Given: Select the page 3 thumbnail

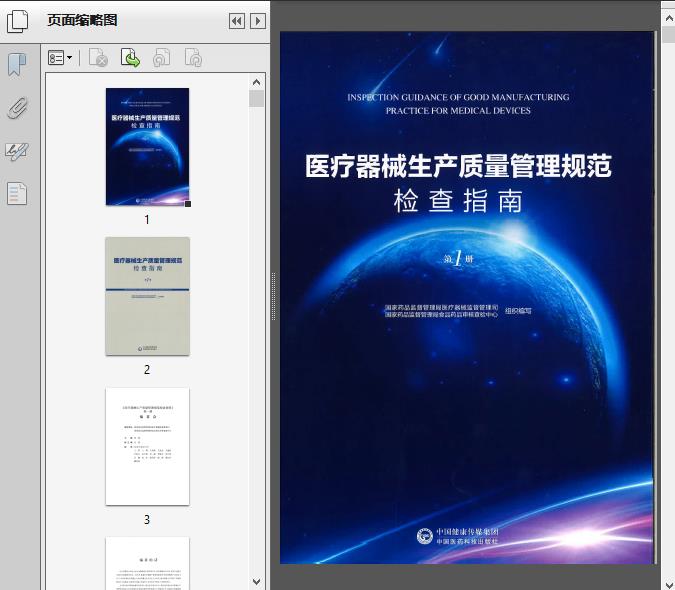Looking at the screenshot, I should click(x=147, y=446).
